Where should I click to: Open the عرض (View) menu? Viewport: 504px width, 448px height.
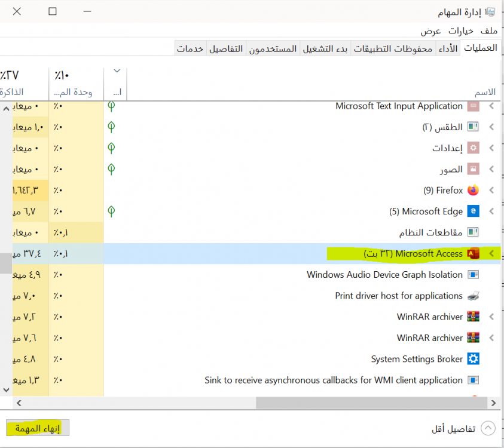click(x=430, y=31)
